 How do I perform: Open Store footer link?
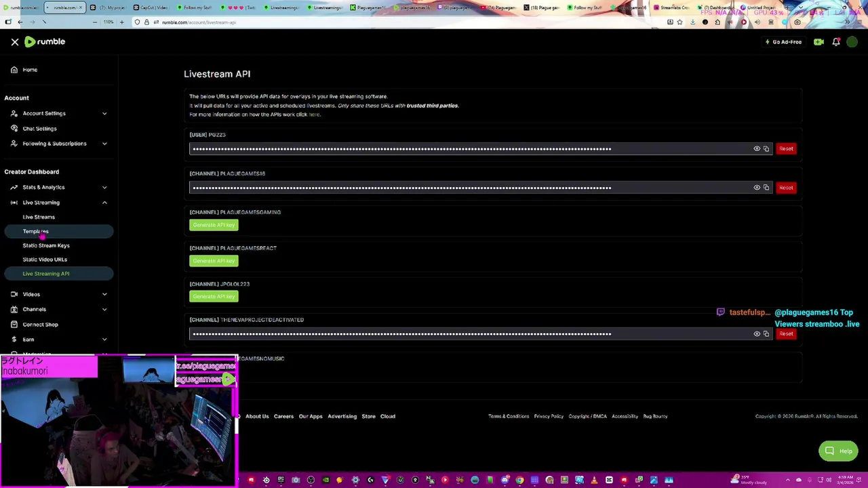click(x=368, y=416)
